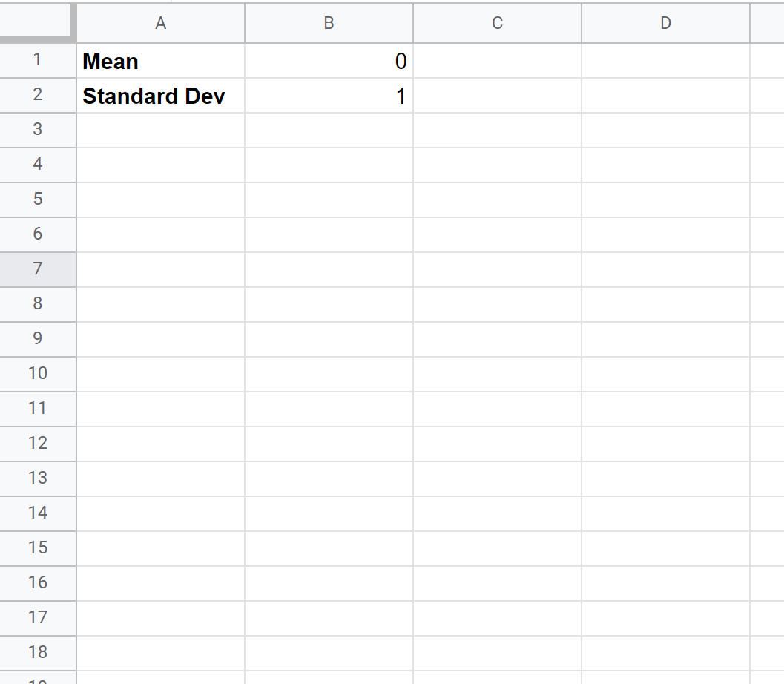Select the cell containing 0
The width and height of the screenshot is (784, 684).
pos(329,61)
